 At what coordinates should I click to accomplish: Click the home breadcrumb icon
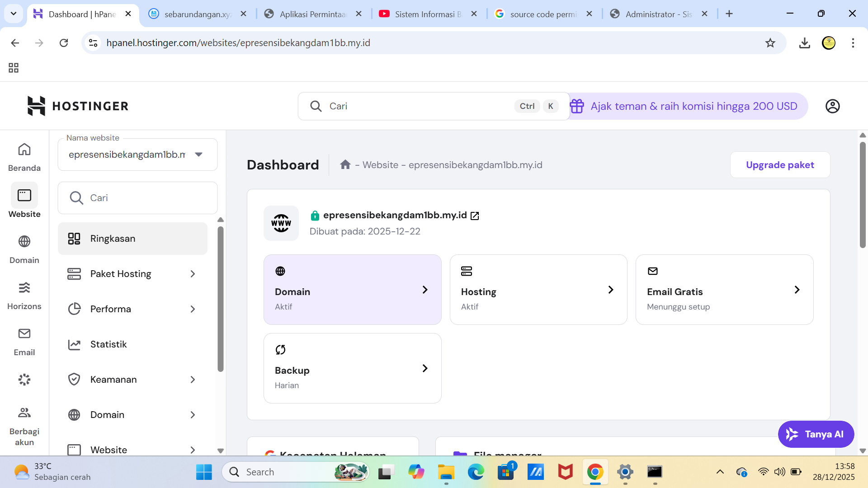[345, 164]
